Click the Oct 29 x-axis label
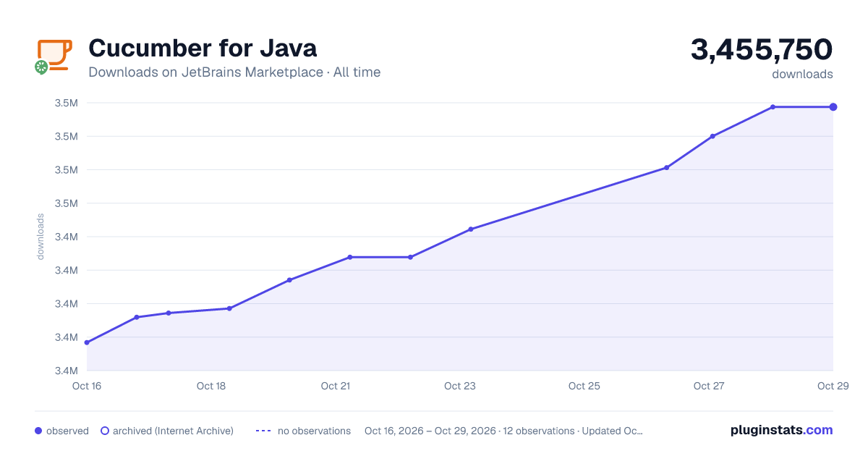Image resolution: width=868 pixels, height=456 pixels. (x=833, y=386)
